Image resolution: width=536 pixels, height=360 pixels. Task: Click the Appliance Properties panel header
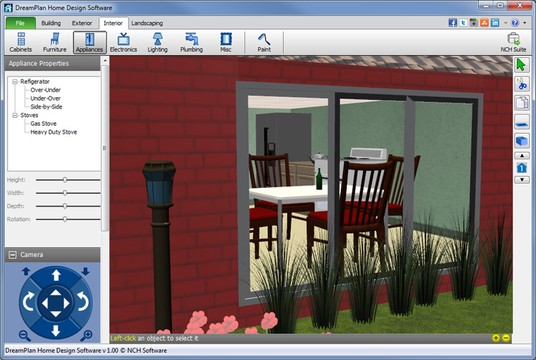[x=52, y=64]
